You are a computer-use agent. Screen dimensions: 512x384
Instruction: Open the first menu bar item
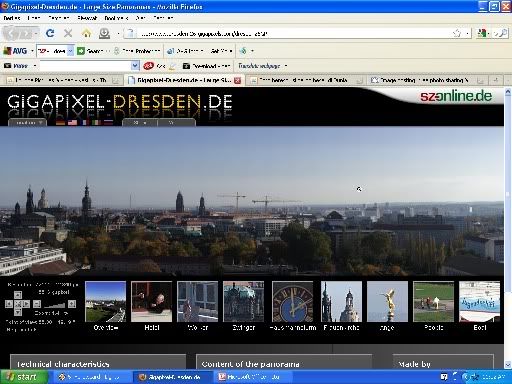click(x=12, y=18)
